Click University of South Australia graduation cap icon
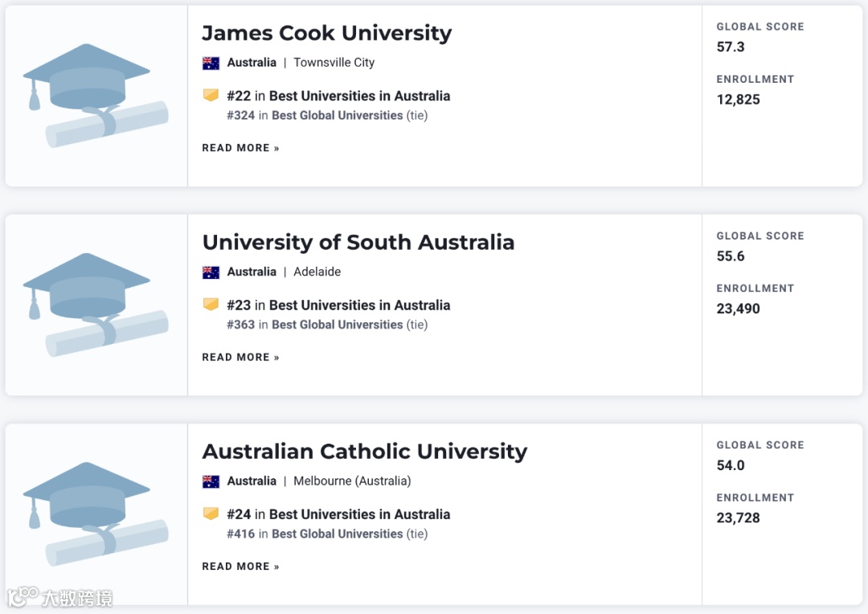Image resolution: width=868 pixels, height=614 pixels. coord(96,305)
